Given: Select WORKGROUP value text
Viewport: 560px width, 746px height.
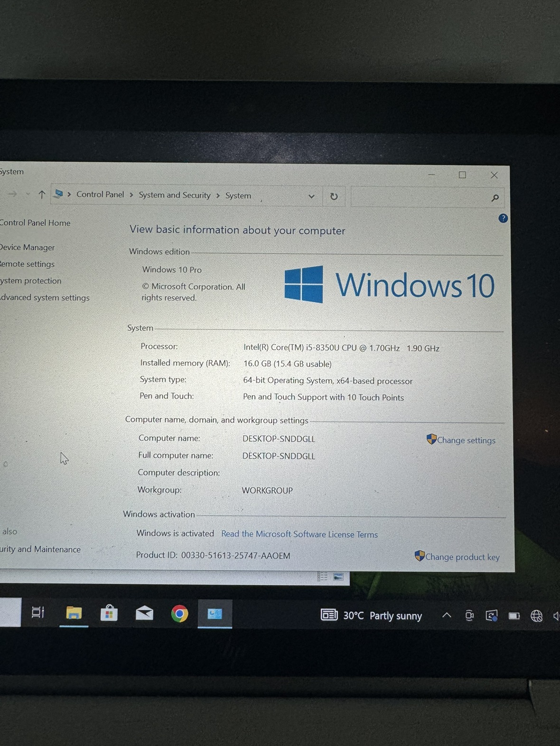Looking at the screenshot, I should (x=267, y=491).
